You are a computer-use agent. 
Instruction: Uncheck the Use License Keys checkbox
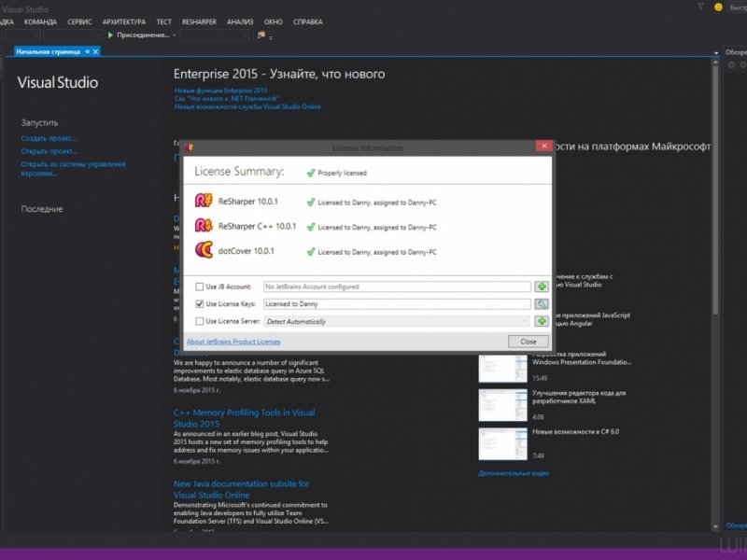tap(199, 304)
